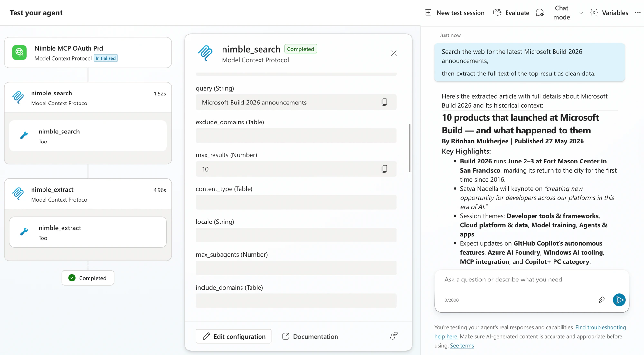
Task: Copy the query string value
Action: pos(384,102)
